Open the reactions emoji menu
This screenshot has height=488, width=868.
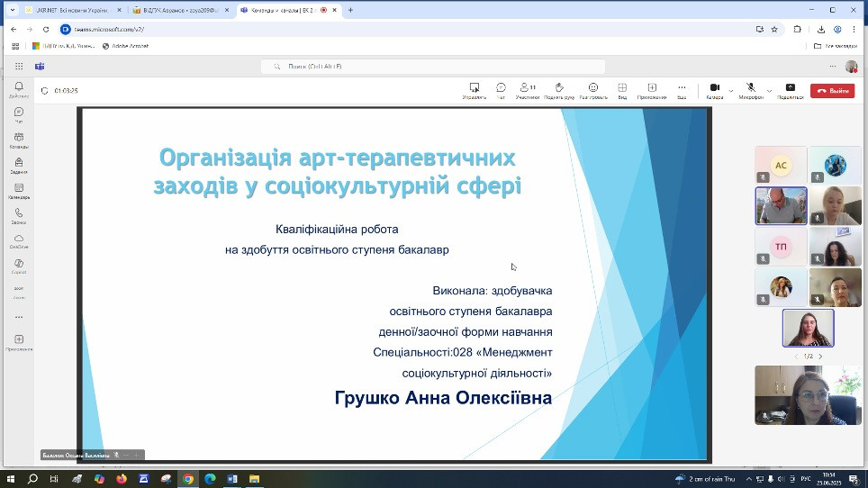coord(593,90)
